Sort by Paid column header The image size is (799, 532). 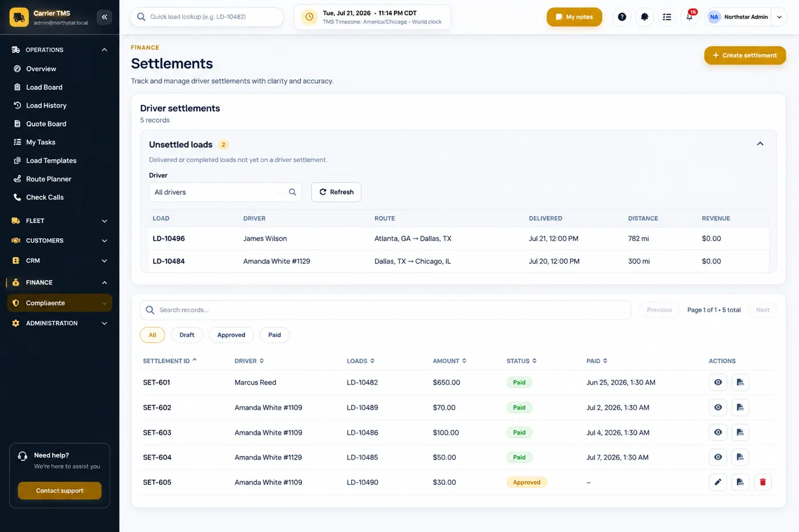pyautogui.click(x=597, y=361)
